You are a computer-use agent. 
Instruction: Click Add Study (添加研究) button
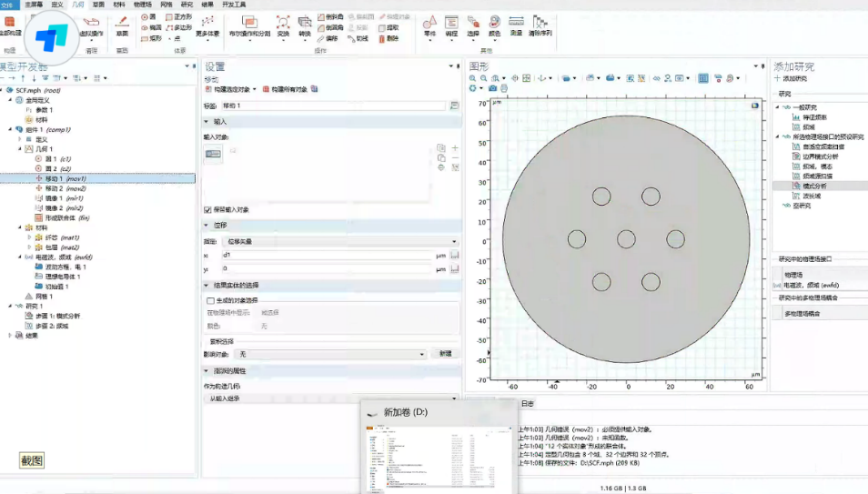[x=792, y=79]
